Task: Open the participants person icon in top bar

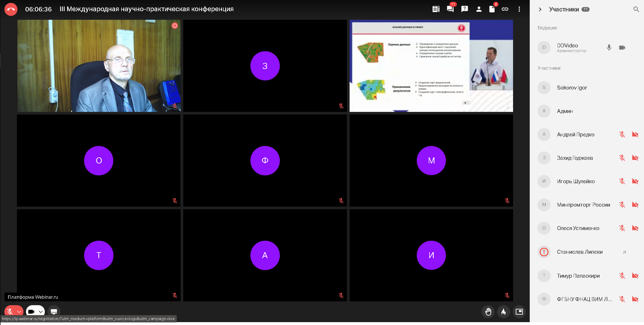Action: (479, 9)
